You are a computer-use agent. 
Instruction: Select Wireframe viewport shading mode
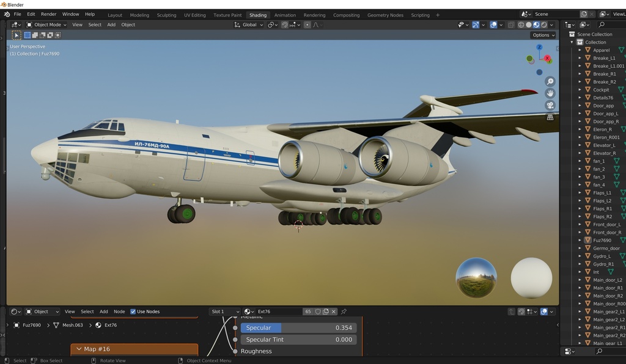coord(521,25)
